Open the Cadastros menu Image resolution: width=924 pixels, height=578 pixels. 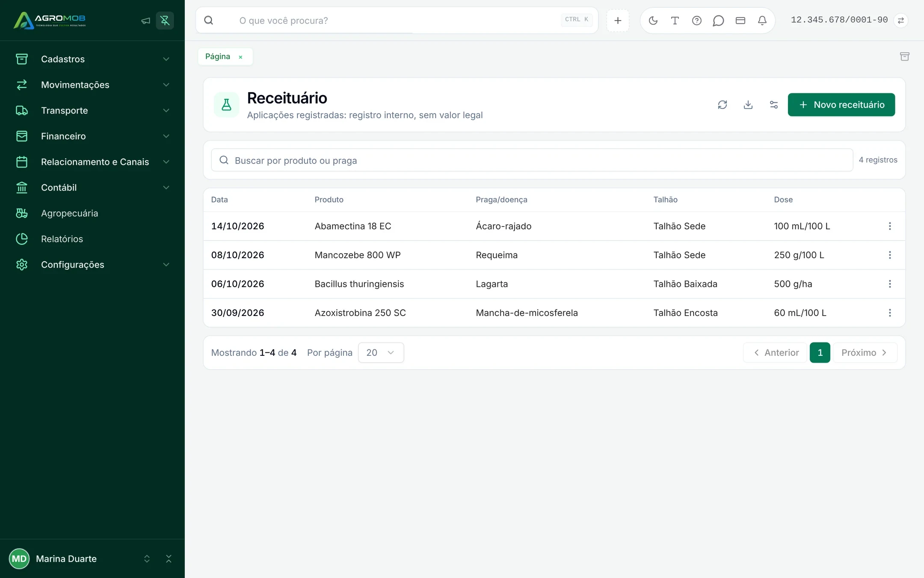click(92, 59)
